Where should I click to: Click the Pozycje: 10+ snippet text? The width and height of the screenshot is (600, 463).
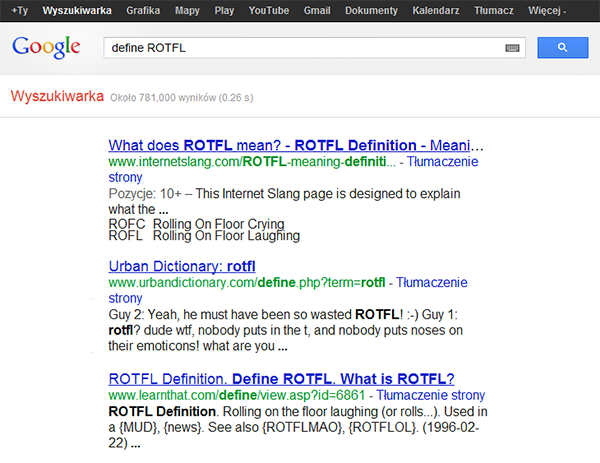click(x=284, y=201)
